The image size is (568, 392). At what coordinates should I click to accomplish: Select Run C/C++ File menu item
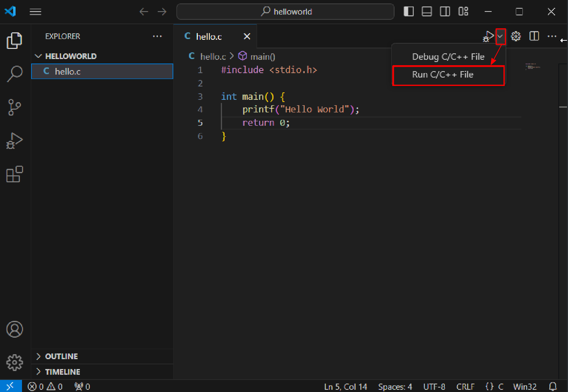[442, 75]
